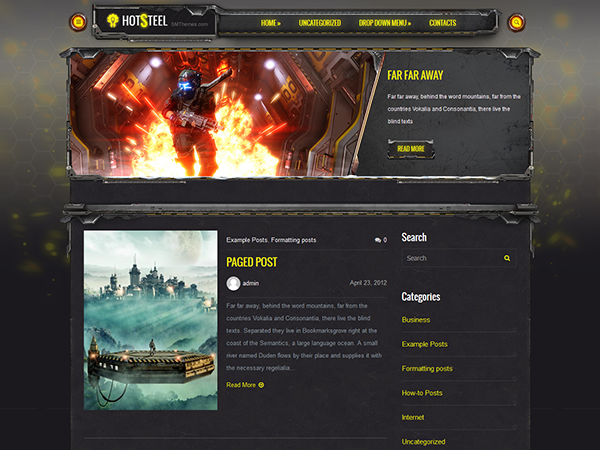This screenshot has height=450, width=600.
Task: Click the SMThemes.com text beside logo
Action: coord(189,24)
